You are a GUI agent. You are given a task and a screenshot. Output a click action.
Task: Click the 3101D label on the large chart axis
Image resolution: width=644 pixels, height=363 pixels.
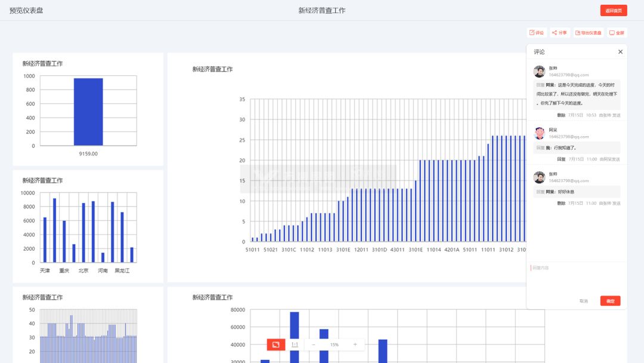click(x=379, y=250)
